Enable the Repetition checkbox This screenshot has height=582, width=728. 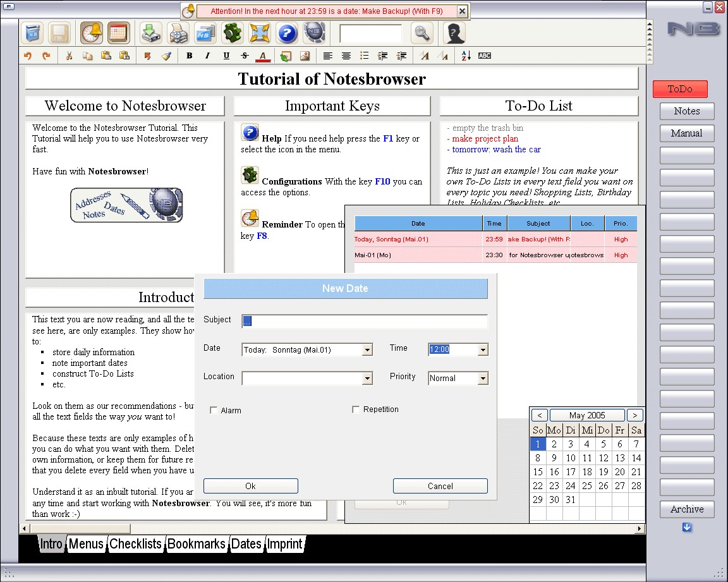[356, 409]
